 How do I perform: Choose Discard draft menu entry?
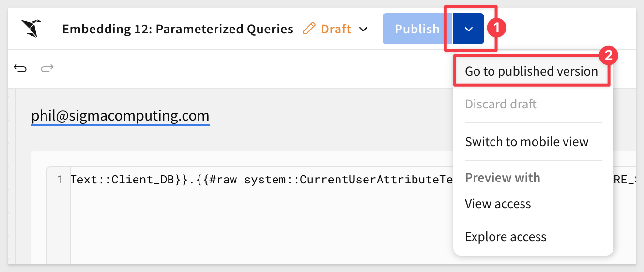pos(501,104)
